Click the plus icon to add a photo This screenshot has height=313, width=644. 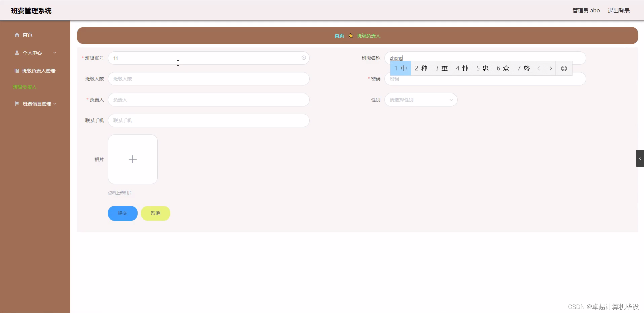pos(132,159)
